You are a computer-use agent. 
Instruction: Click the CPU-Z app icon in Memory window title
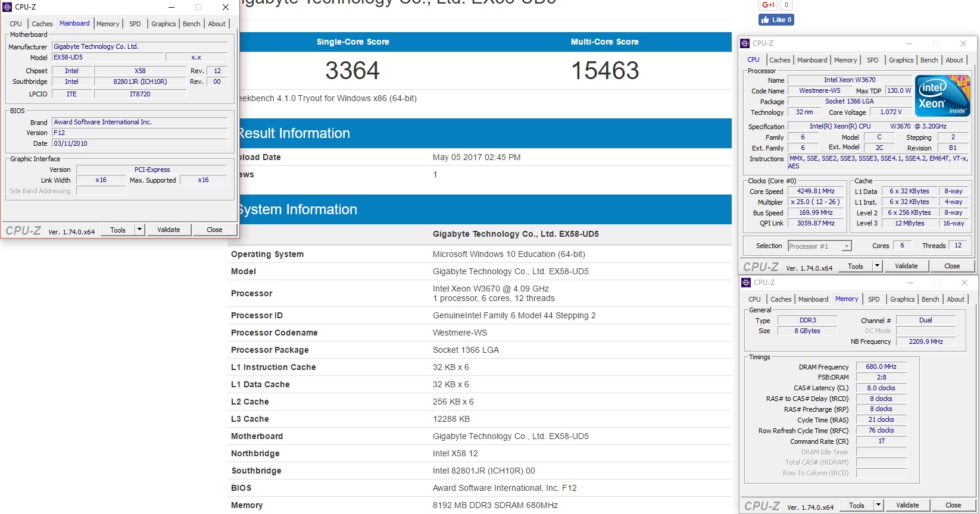tap(746, 283)
